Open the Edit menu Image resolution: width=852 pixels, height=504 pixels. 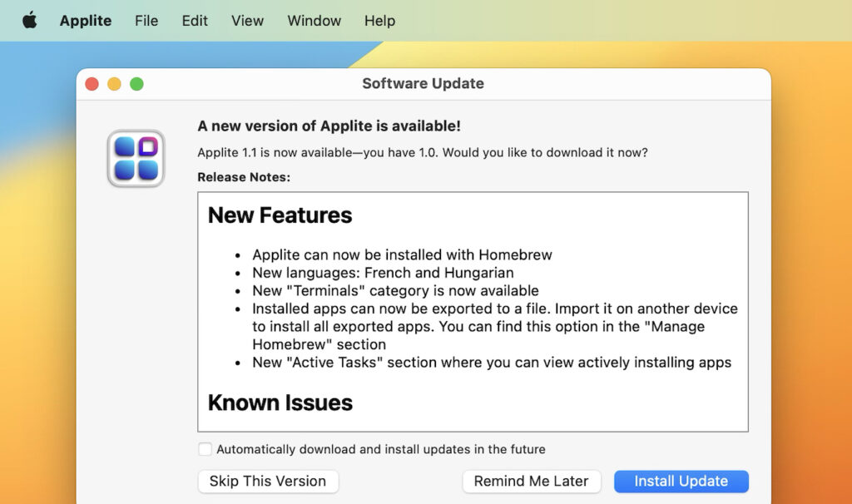(194, 21)
